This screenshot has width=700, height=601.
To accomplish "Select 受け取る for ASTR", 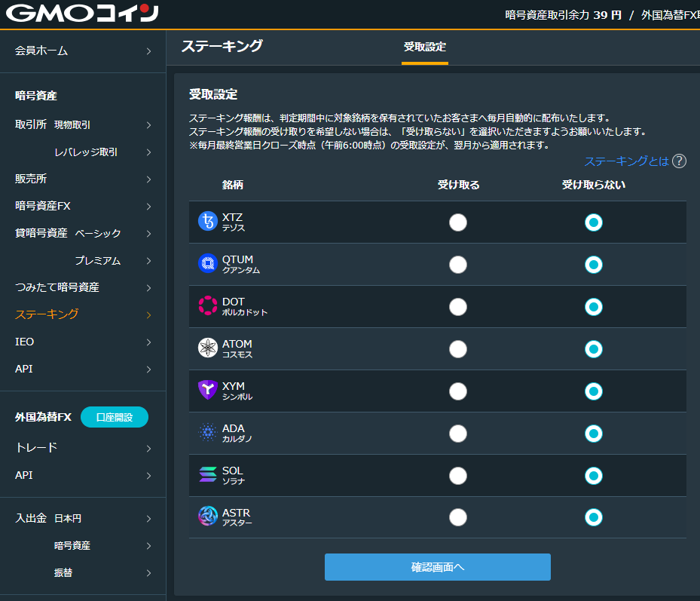I will 458,517.
